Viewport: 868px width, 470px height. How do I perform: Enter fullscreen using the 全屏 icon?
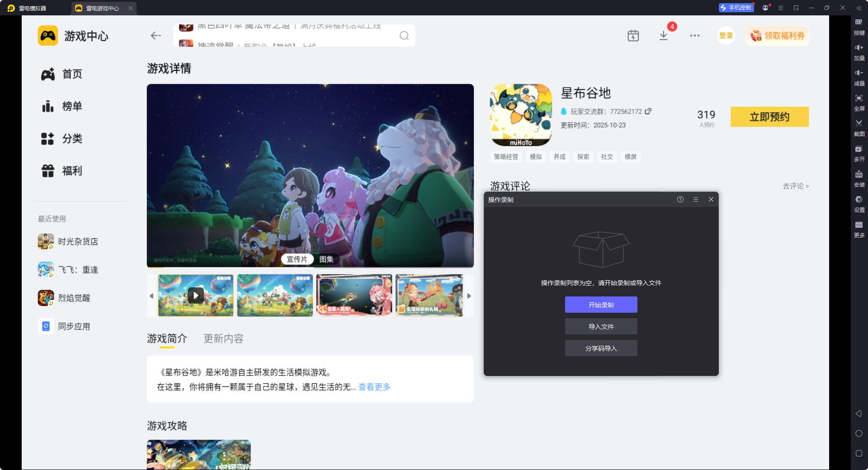pyautogui.click(x=859, y=102)
